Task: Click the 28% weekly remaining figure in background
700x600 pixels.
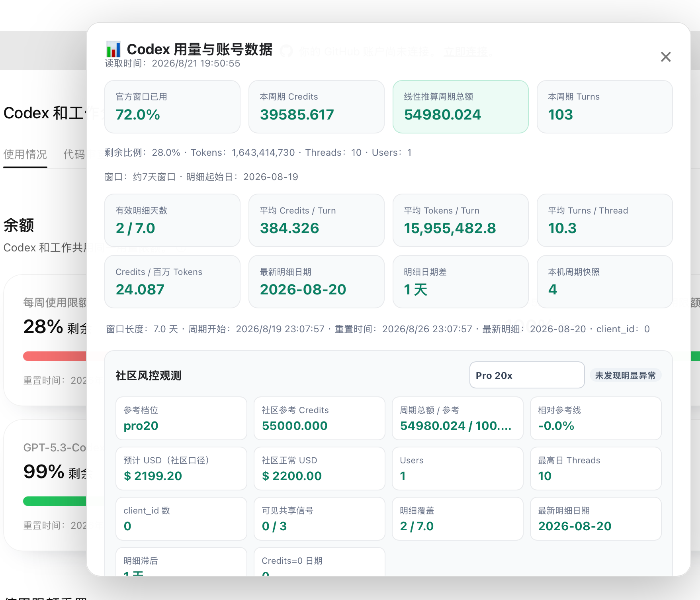Action: click(43, 327)
